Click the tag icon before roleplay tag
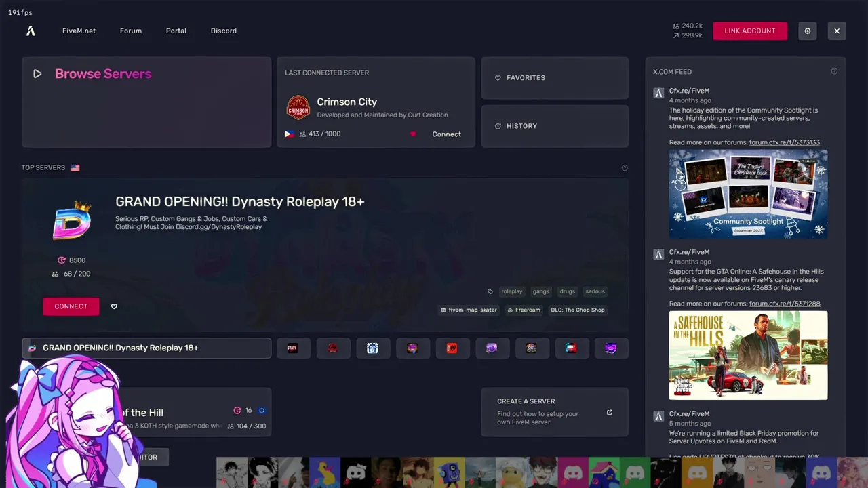Image resolution: width=868 pixels, height=488 pixels. pyautogui.click(x=490, y=291)
